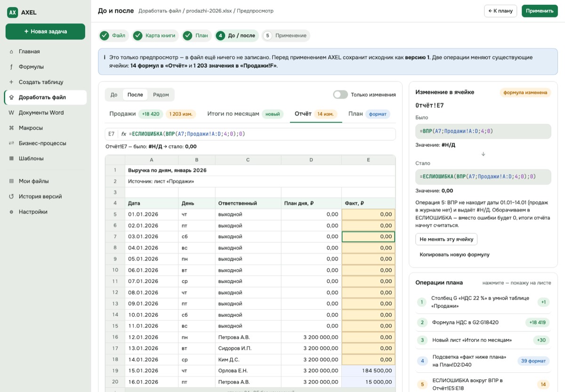
Task: Click the Документы Word icon
Action: pyautogui.click(x=11, y=112)
